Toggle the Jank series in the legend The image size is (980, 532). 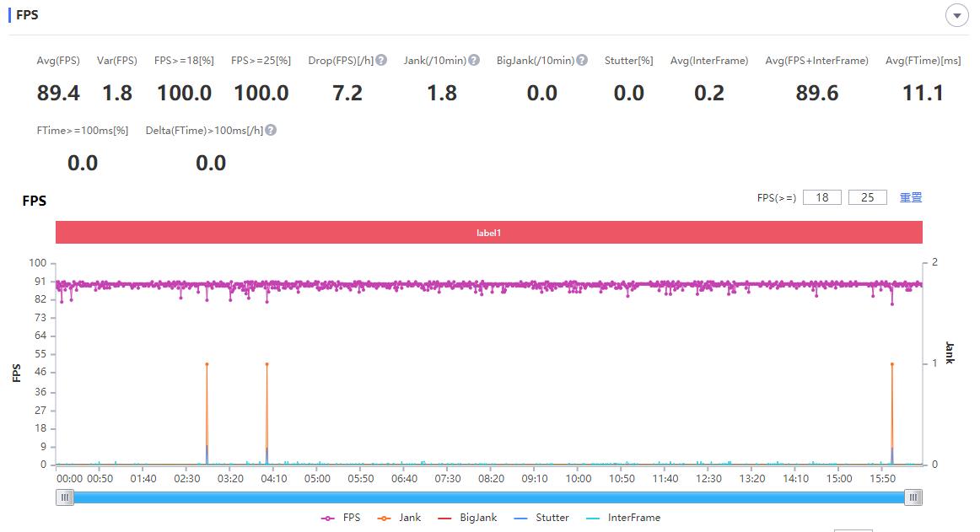pos(400,518)
